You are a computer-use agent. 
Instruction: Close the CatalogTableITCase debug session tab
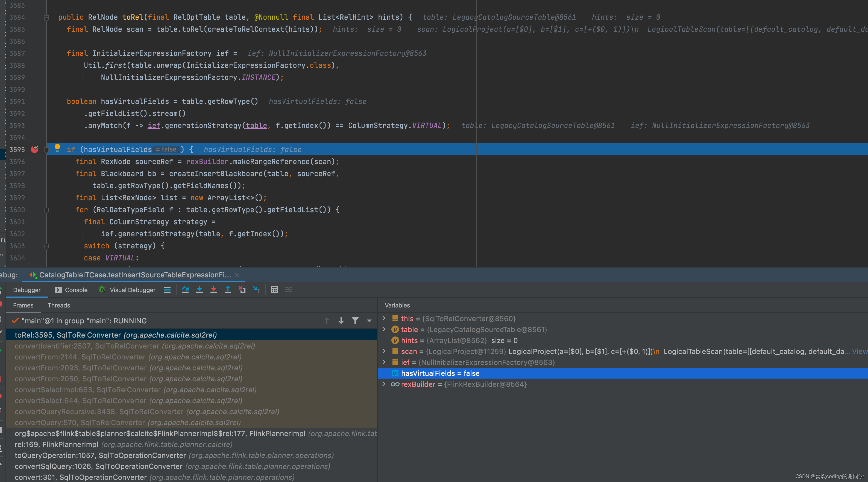(237, 275)
